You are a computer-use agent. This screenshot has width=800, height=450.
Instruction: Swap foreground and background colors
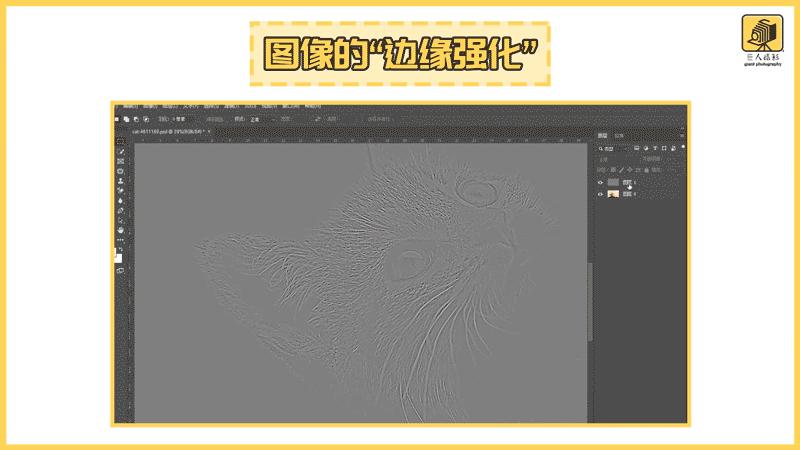(121, 249)
